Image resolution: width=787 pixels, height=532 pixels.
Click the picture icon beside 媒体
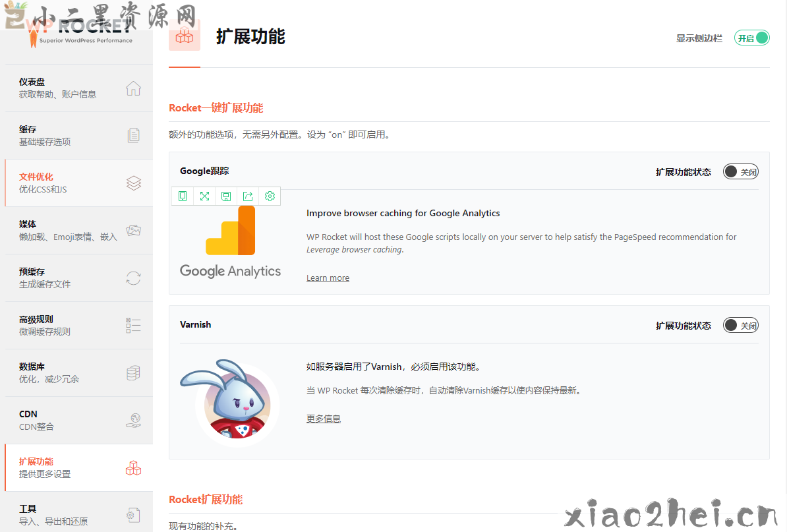pos(133,230)
